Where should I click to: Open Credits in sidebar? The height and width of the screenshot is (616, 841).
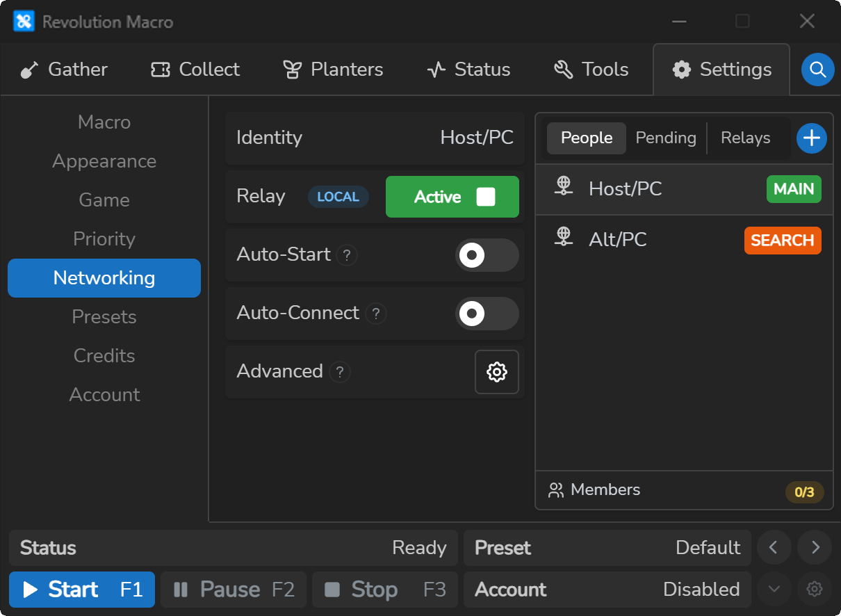pyautogui.click(x=104, y=356)
